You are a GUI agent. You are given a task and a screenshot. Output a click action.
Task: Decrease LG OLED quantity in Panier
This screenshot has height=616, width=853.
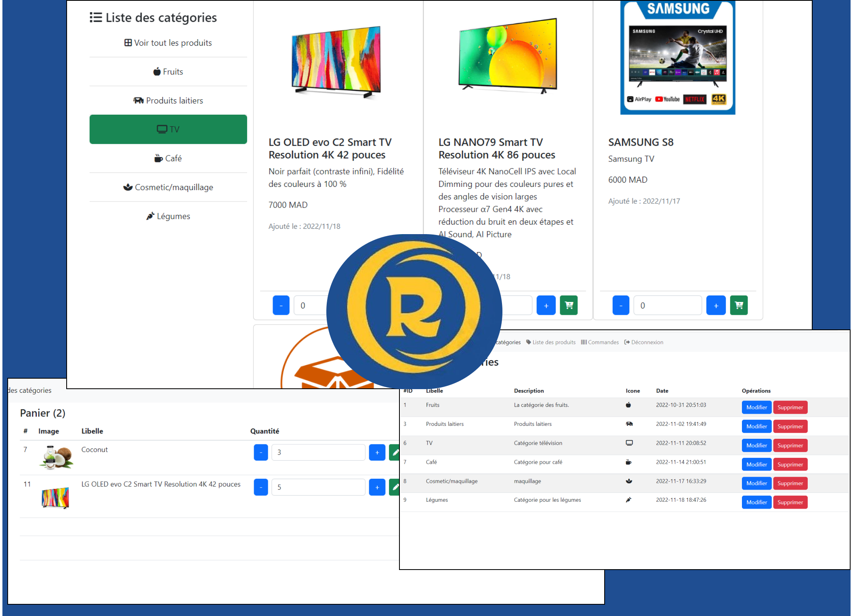pyautogui.click(x=261, y=487)
